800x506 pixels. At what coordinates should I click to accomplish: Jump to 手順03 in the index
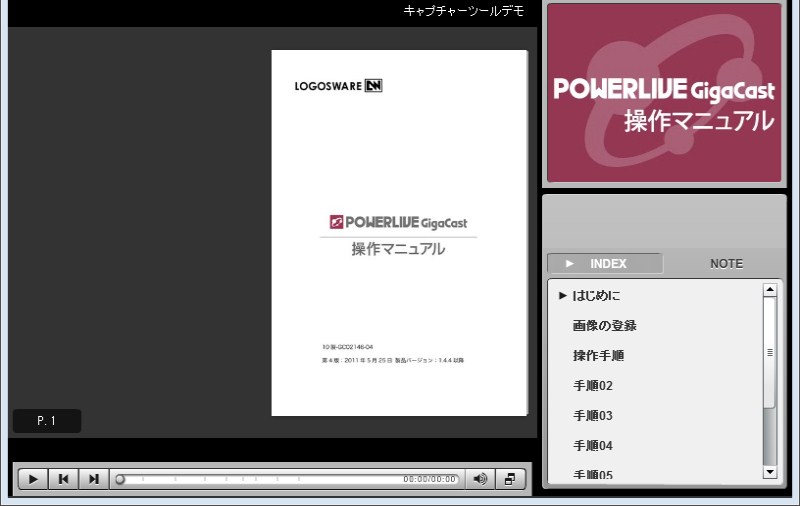pyautogui.click(x=593, y=416)
